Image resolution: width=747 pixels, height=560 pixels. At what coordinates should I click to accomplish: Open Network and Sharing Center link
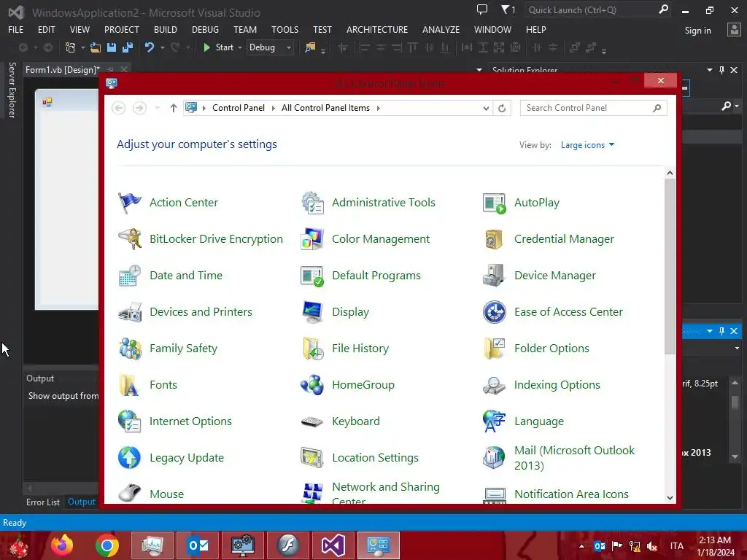click(385, 492)
